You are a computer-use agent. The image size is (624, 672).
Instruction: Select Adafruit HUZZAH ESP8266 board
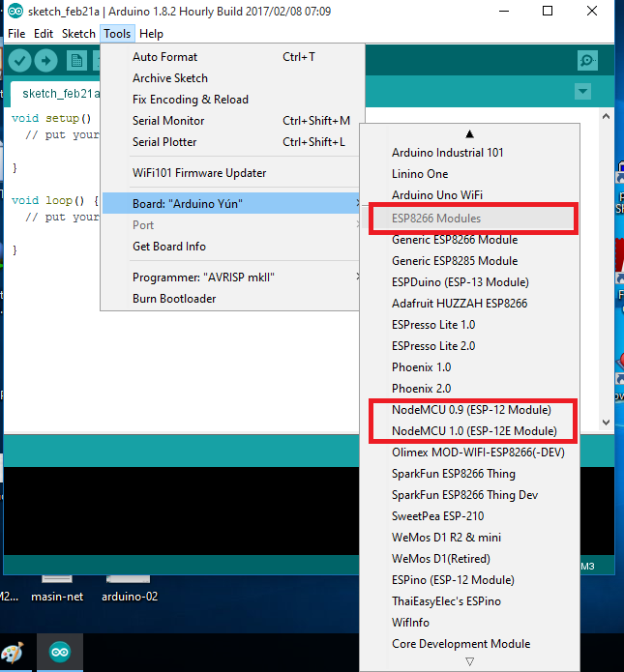pyautogui.click(x=469, y=304)
